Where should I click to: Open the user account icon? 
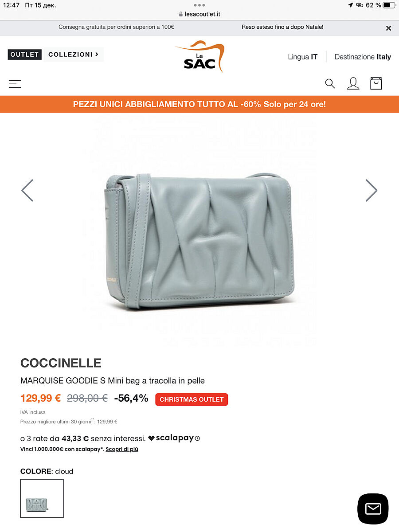coord(353,83)
